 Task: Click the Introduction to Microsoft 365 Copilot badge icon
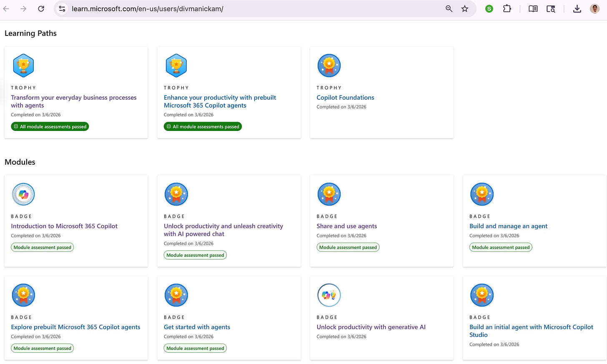23,194
